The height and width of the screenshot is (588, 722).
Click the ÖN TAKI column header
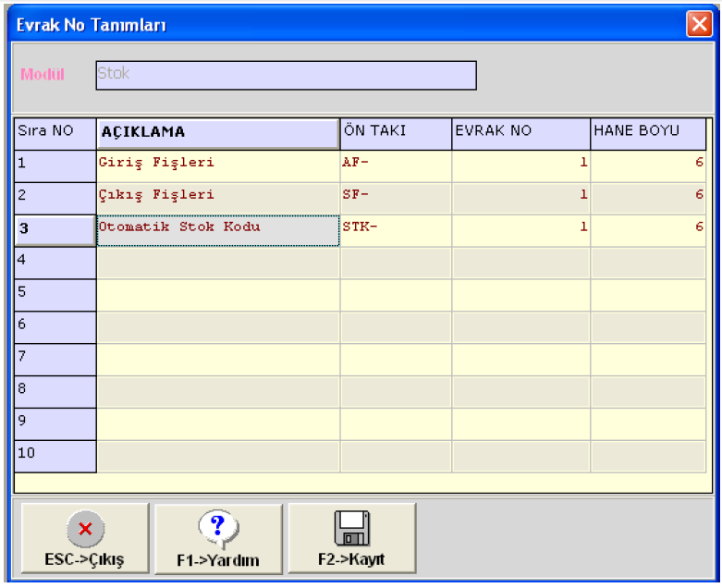(x=396, y=132)
